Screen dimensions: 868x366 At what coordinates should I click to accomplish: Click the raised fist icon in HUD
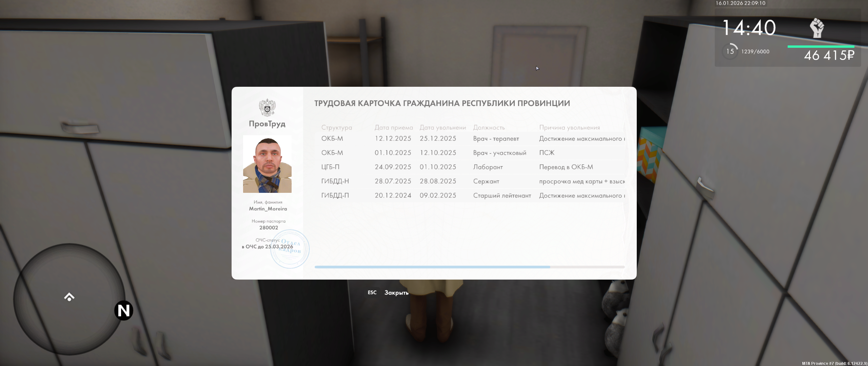click(x=817, y=28)
